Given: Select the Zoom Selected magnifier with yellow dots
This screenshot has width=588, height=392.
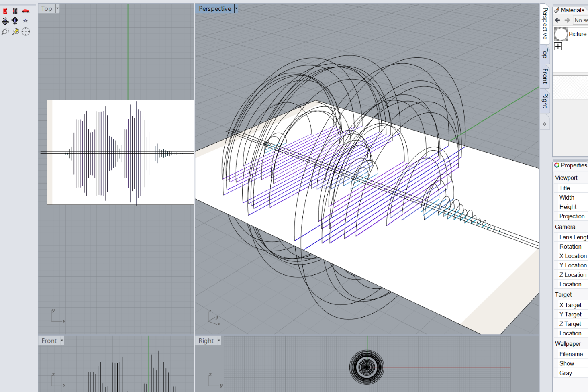Looking at the screenshot, I should click(x=15, y=31).
